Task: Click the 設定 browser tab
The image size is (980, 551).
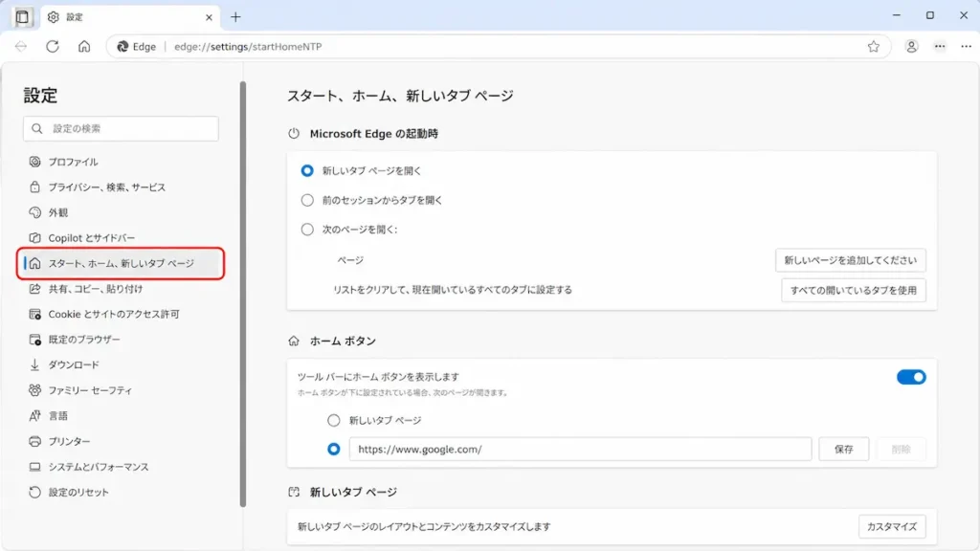Action: 130,17
